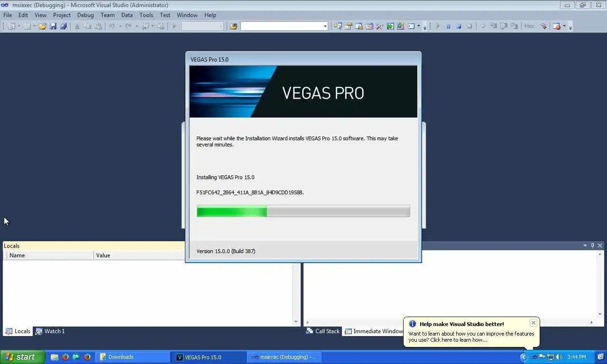Click the Save All icon
The width and height of the screenshot is (607, 364).
[64, 26]
